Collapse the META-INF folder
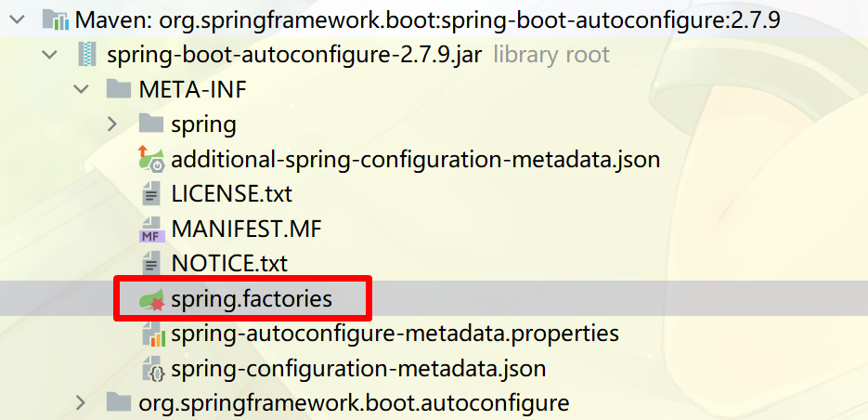 82,89
